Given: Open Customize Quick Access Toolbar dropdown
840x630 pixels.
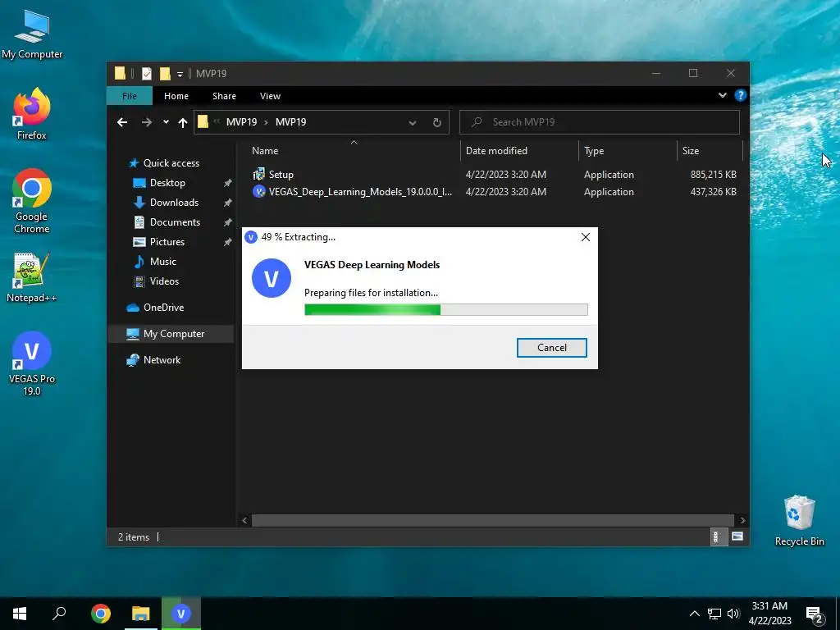Looking at the screenshot, I should (180, 74).
